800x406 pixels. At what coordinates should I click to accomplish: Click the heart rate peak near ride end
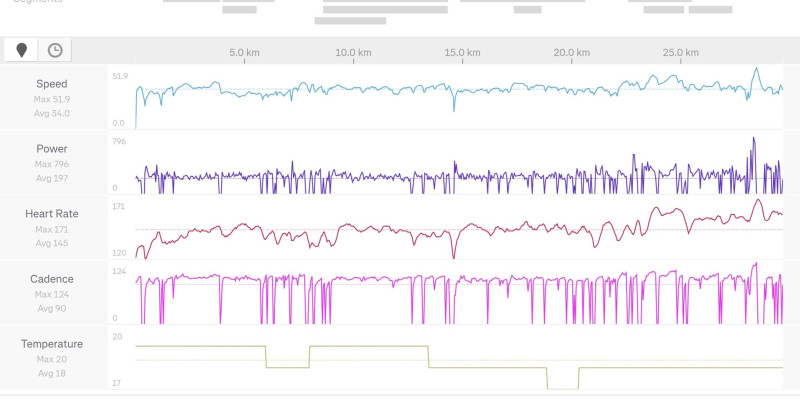pyautogui.click(x=758, y=200)
